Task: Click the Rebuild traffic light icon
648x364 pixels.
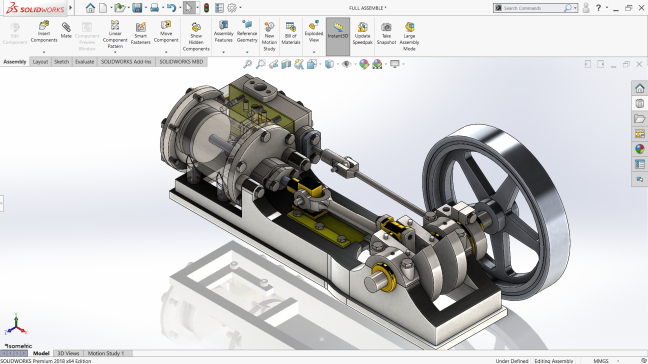Action: click(206, 8)
